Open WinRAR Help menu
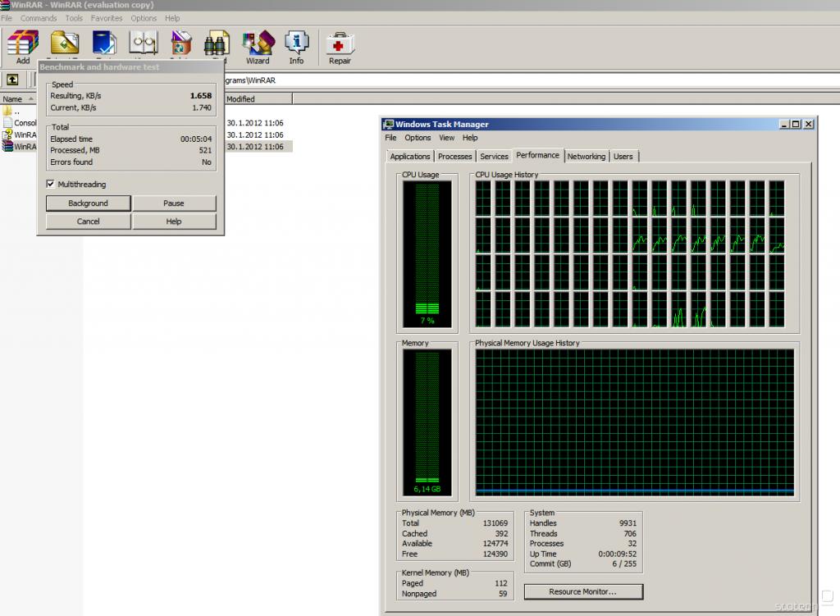 click(172, 18)
